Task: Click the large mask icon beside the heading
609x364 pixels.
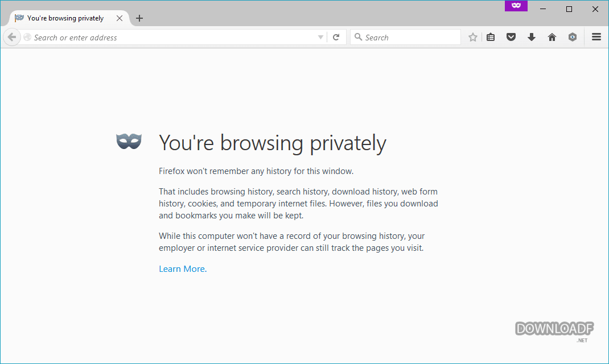Action: [x=129, y=141]
